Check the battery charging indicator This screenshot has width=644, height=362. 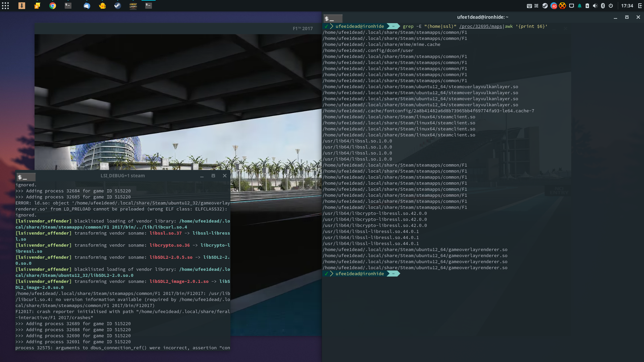[x=587, y=6]
